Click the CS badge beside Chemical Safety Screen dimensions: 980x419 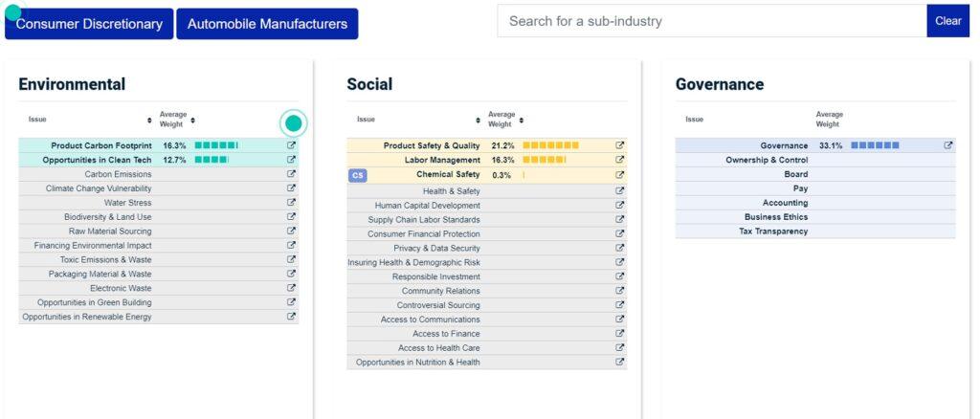click(357, 175)
